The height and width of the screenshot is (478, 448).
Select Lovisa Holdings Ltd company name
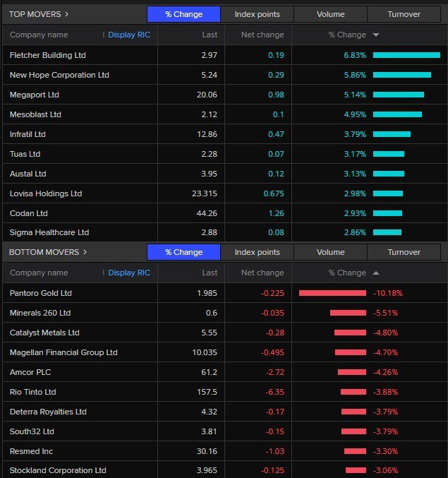(46, 193)
